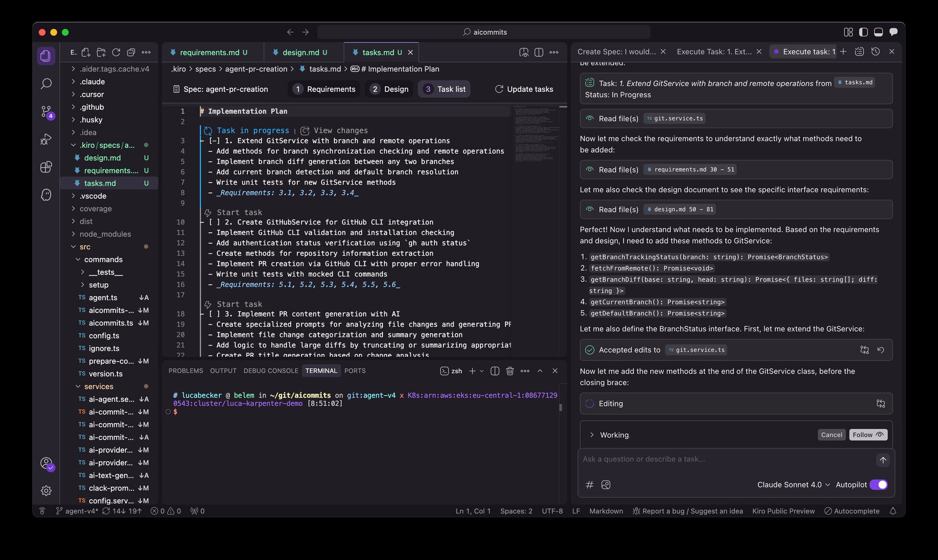Click the Update tasks button
Screen dimensions: 938x560
(524, 89)
